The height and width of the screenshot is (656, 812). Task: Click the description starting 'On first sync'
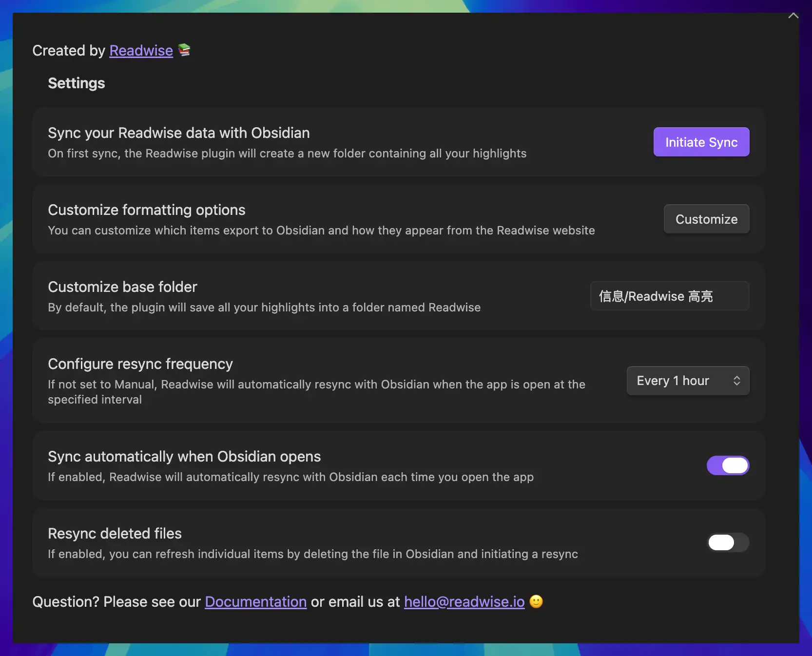[287, 154]
